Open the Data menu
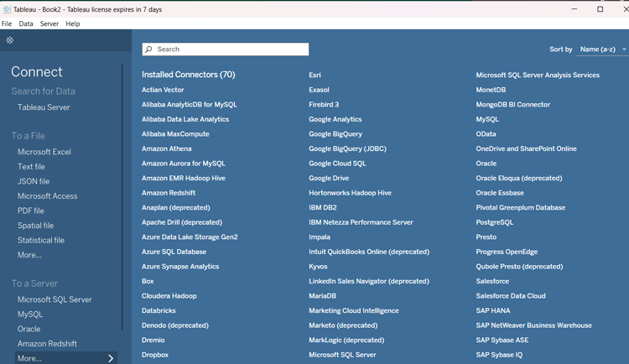 click(26, 23)
